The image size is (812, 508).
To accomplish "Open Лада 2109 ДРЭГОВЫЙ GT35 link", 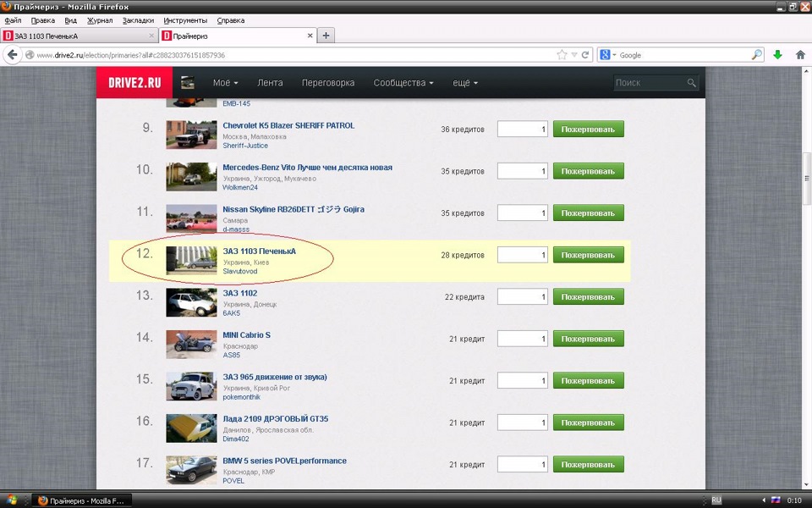I will point(275,419).
